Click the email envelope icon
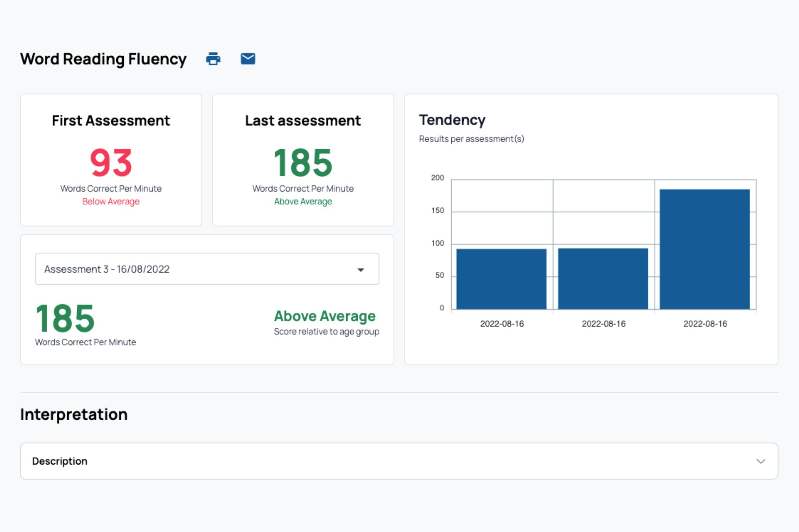Screen dimensions: 799x532 (x=248, y=59)
